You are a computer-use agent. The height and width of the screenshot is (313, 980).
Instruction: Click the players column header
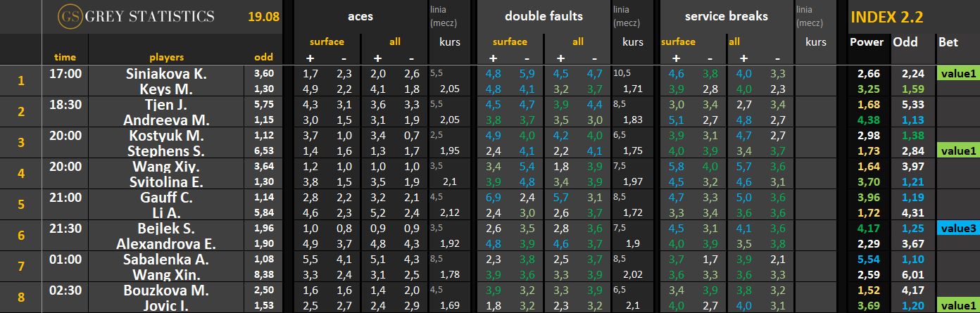point(166,57)
